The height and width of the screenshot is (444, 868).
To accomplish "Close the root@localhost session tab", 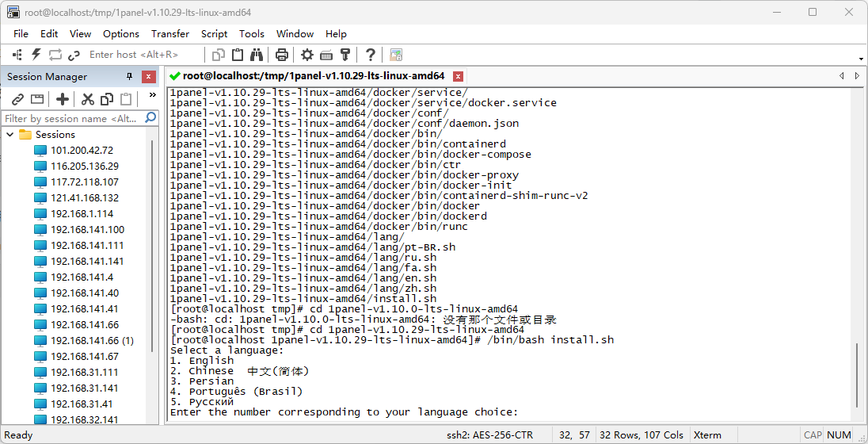I will pyautogui.click(x=458, y=76).
